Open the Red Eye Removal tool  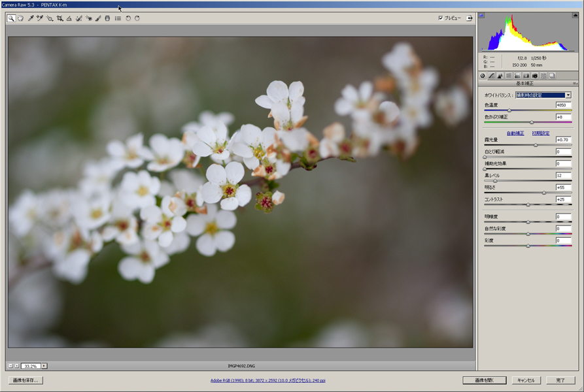[x=90, y=18]
